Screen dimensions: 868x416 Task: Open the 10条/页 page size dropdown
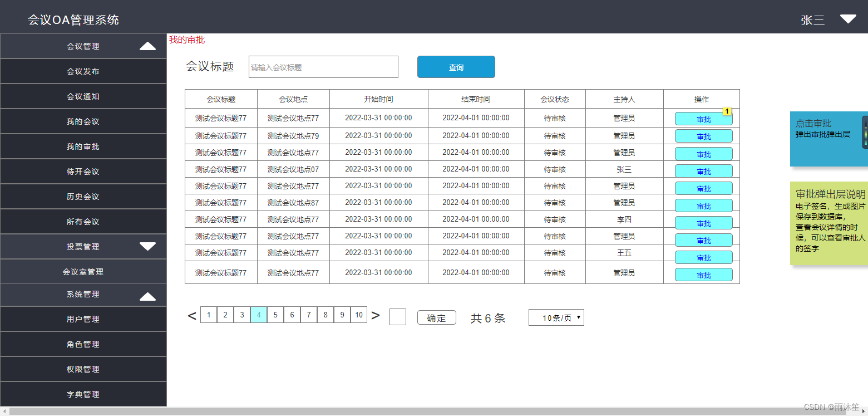tap(556, 317)
